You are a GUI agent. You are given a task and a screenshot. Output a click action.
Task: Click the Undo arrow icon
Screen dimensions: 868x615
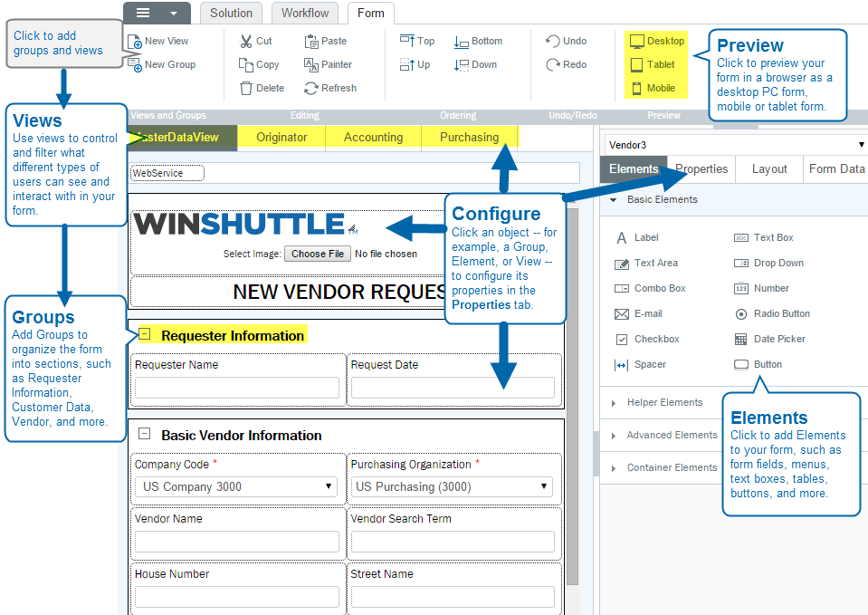[553, 41]
